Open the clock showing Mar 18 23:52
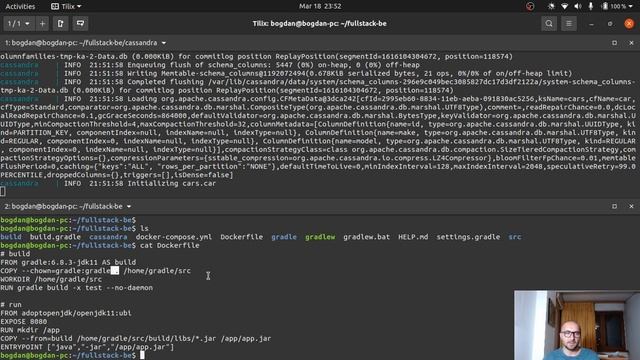This screenshot has width=640, height=360. coord(320,6)
